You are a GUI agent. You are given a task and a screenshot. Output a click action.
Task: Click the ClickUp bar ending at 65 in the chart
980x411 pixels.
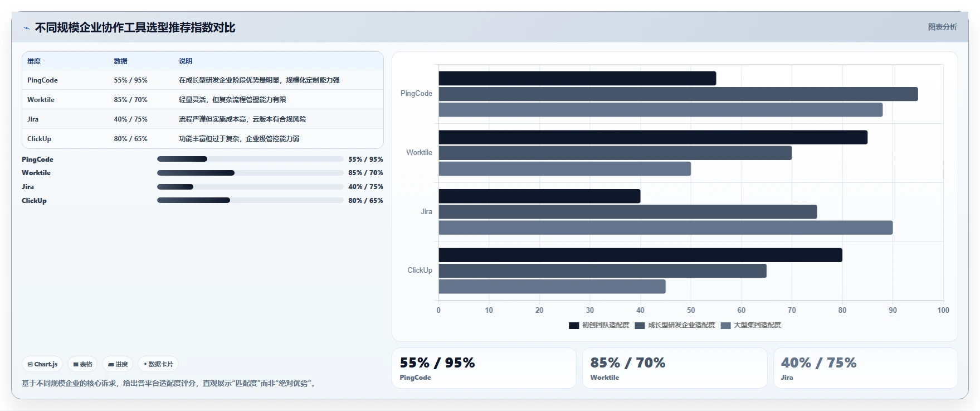pos(603,271)
